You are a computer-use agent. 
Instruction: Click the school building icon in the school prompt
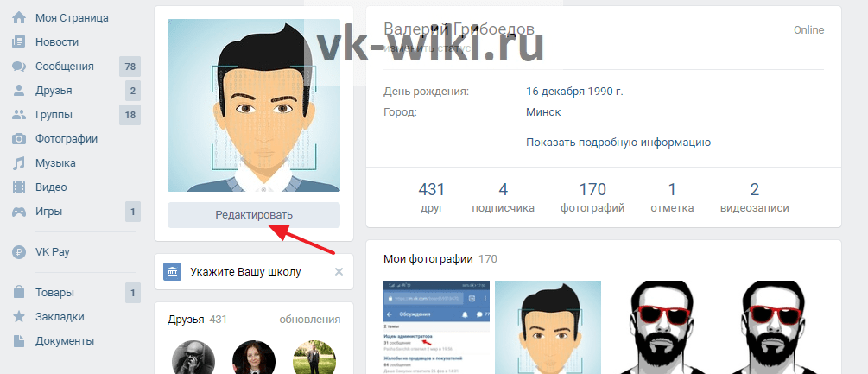coord(172,272)
